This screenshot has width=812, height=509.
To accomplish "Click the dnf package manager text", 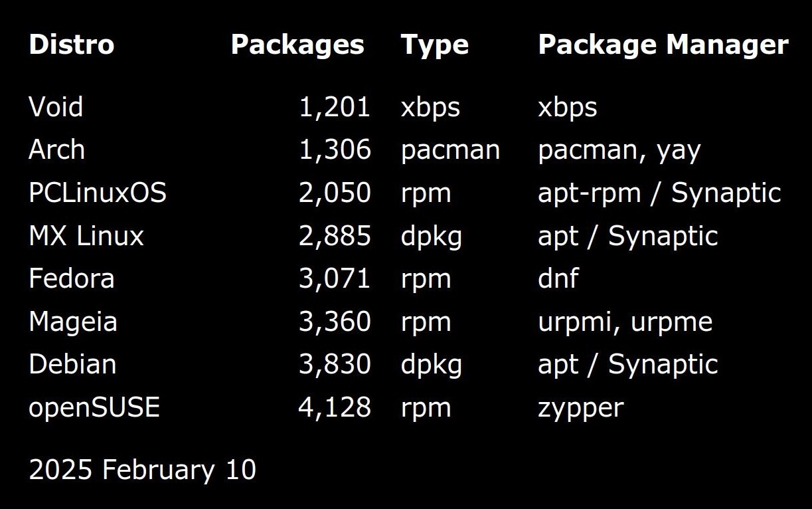I will [558, 278].
